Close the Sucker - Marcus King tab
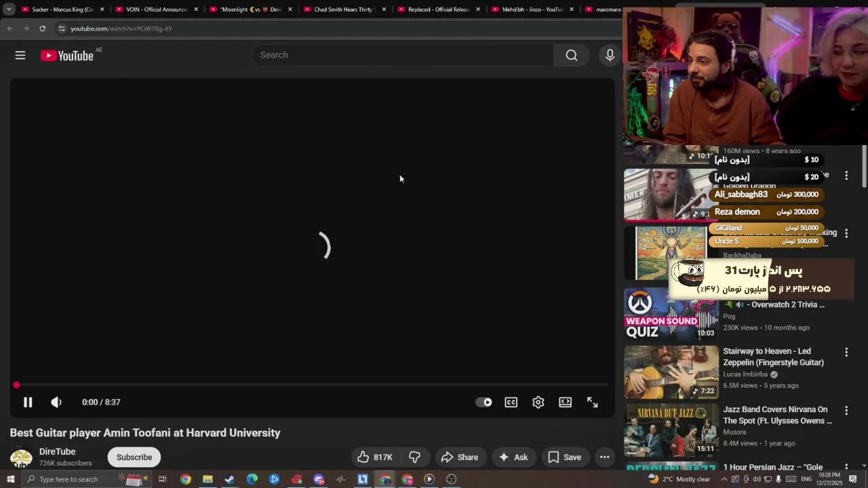 tap(102, 9)
